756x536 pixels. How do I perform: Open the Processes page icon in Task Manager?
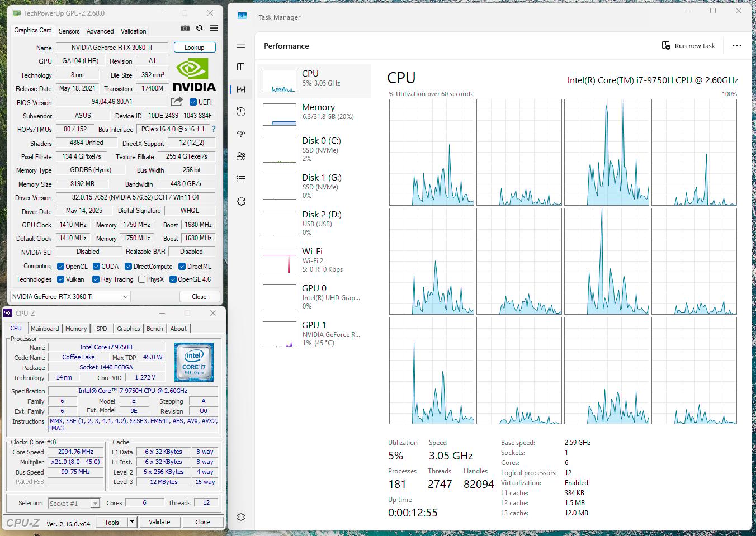point(241,67)
